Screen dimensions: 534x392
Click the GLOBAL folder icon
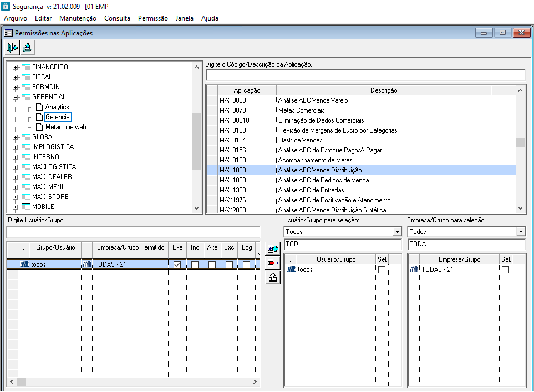tap(26, 137)
